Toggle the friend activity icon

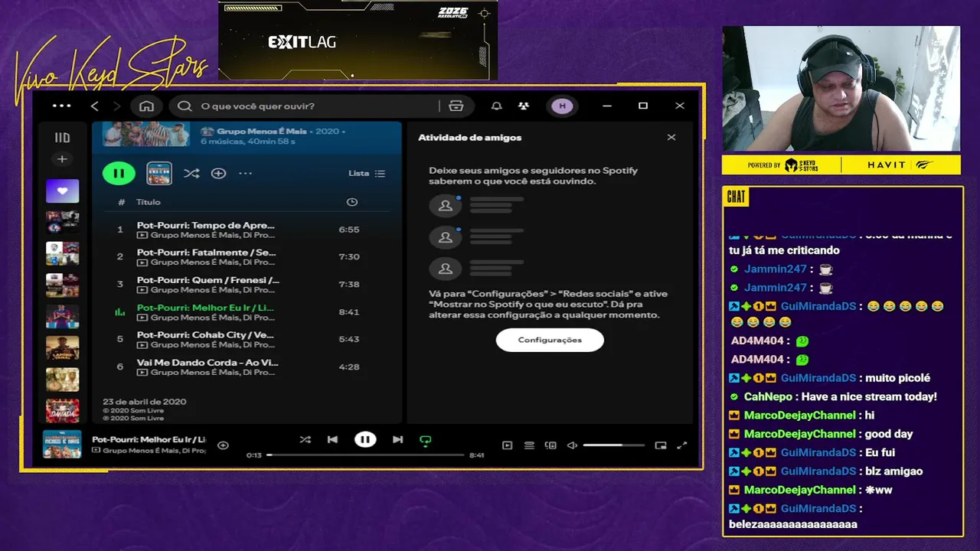524,106
